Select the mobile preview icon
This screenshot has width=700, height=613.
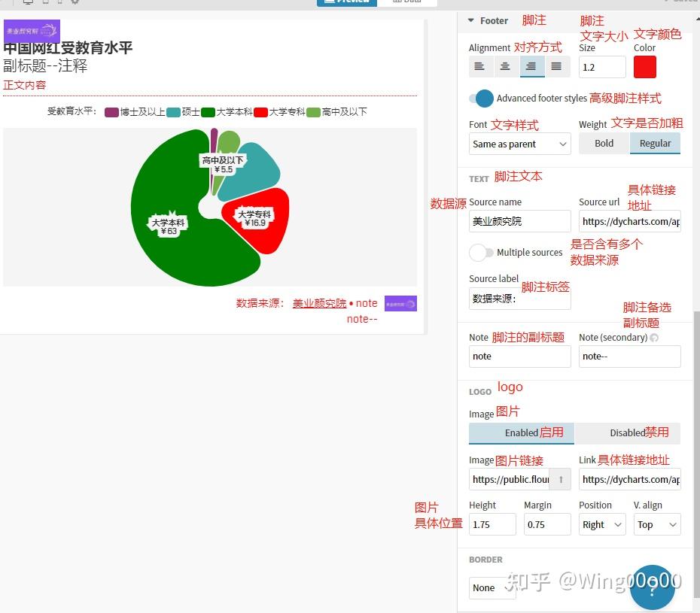59,3
